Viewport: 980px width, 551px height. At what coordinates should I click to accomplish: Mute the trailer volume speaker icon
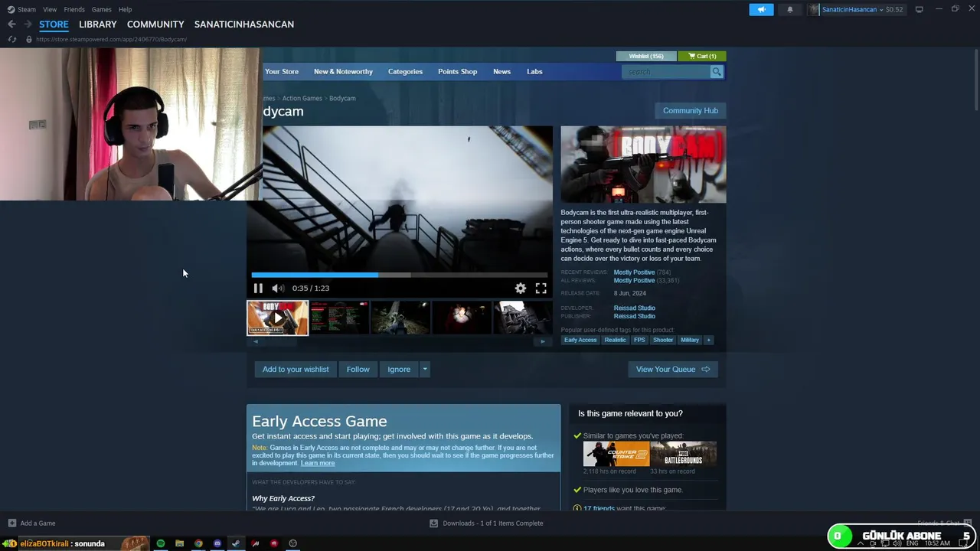click(x=278, y=289)
